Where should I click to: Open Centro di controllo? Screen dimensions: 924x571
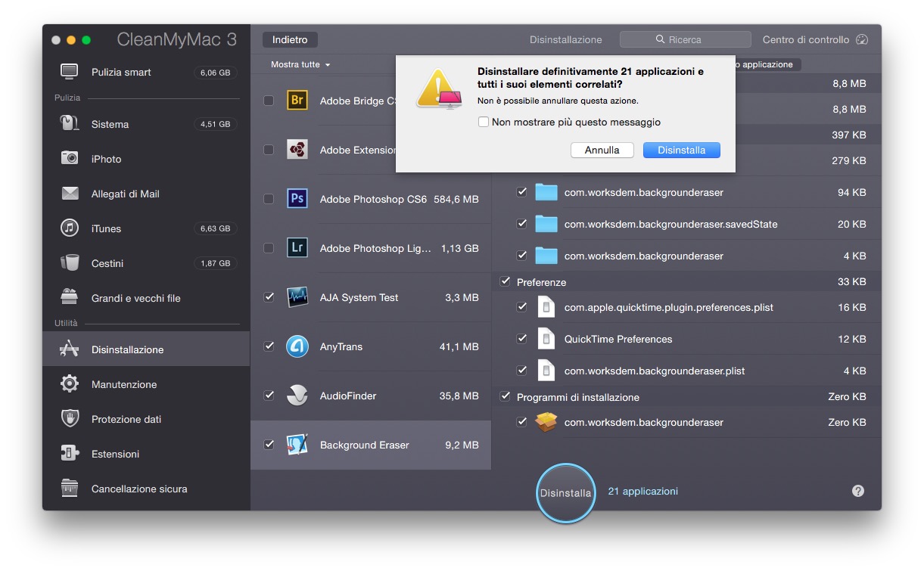(816, 39)
